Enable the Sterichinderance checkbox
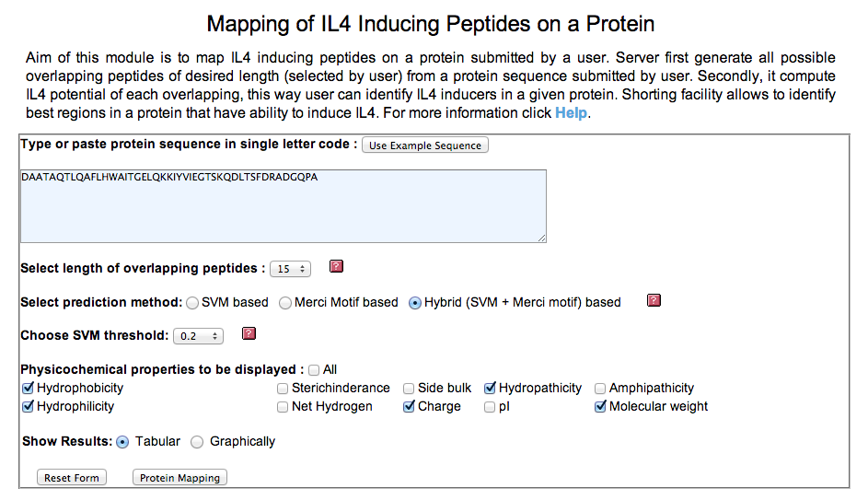 tap(283, 388)
